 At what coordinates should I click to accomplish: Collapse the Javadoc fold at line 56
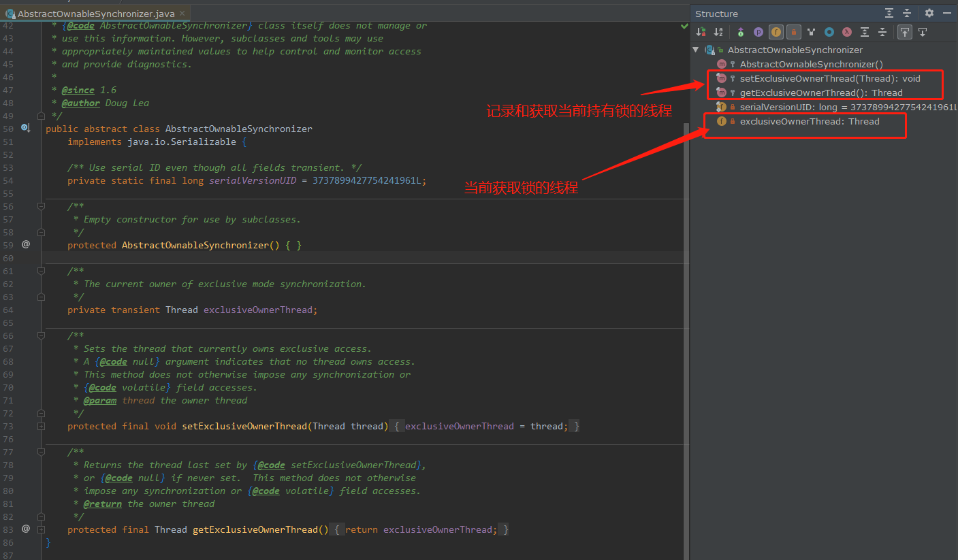click(41, 206)
